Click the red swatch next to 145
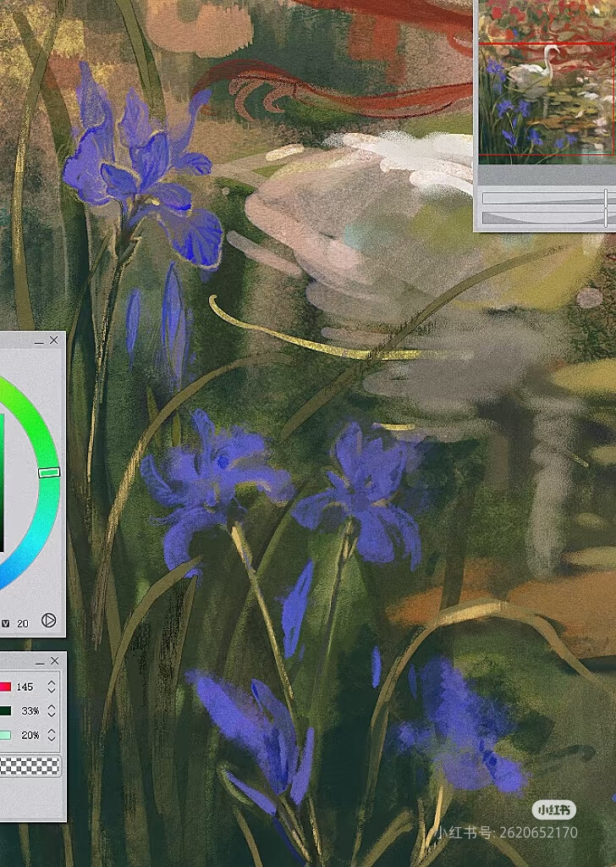The width and height of the screenshot is (616, 867). [5, 687]
